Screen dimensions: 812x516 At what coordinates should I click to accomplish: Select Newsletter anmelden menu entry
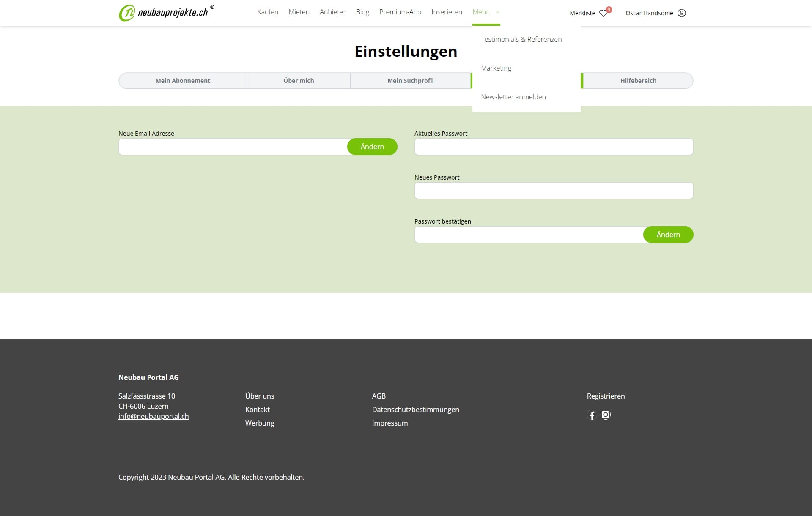pos(513,97)
